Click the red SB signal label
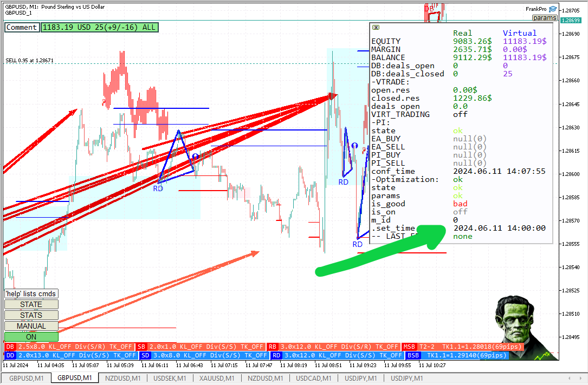Viewport: 588px width, 385px height. [x=141, y=347]
